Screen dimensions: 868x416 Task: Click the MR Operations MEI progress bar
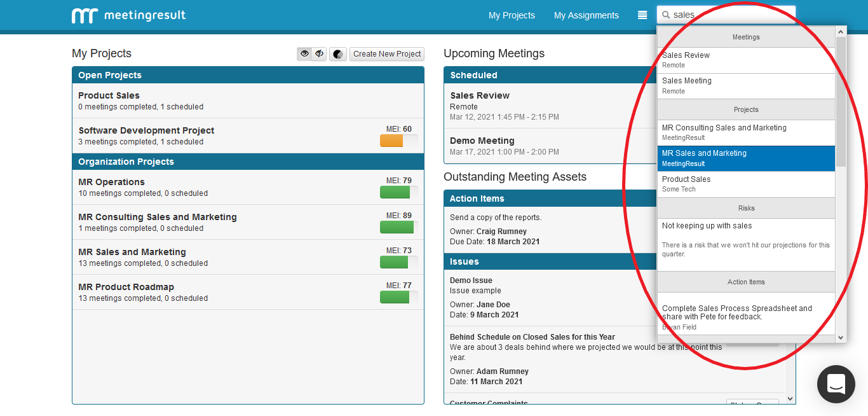coord(398,192)
